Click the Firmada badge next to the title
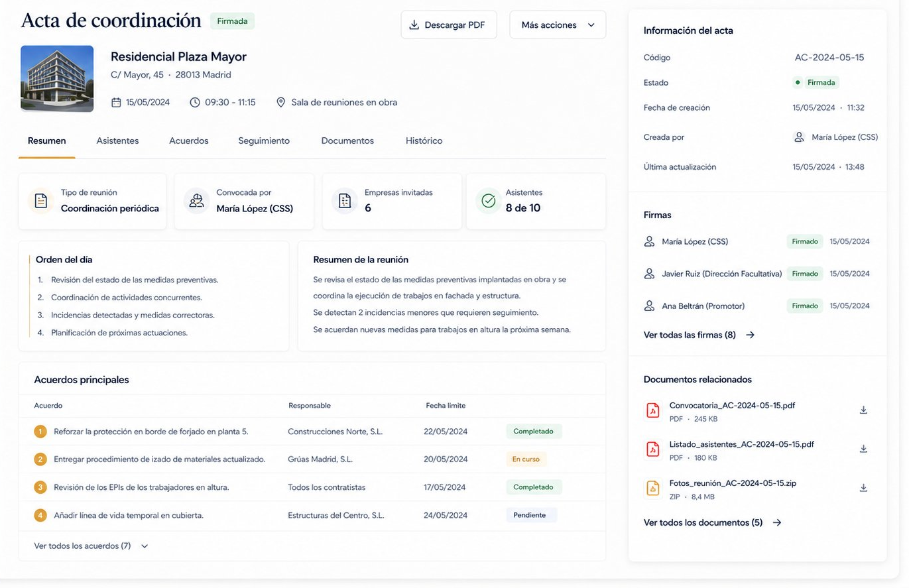 point(232,21)
